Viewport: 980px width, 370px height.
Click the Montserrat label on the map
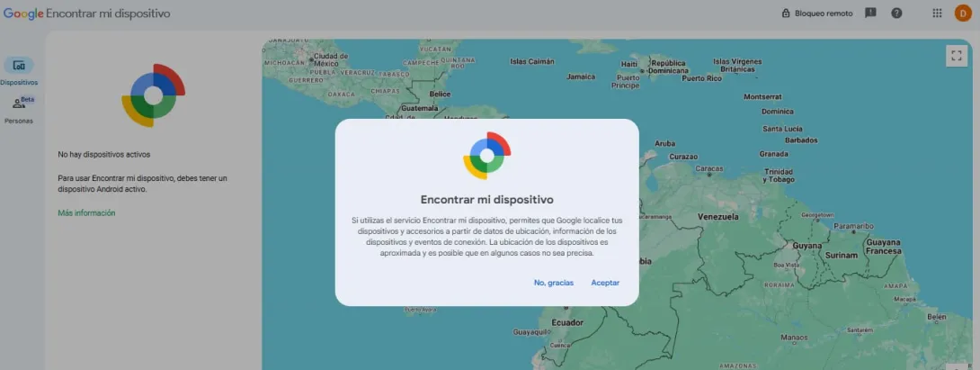pyautogui.click(x=762, y=97)
